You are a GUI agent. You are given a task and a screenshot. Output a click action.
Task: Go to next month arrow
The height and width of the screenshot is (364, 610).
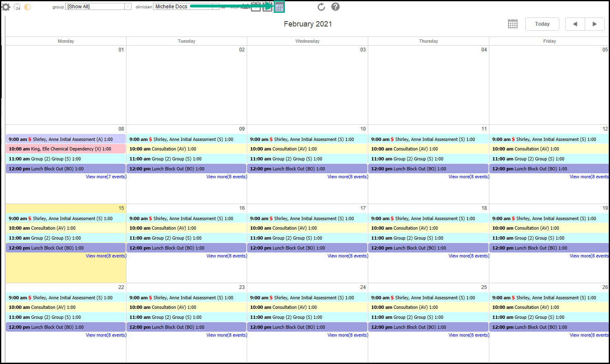595,24
